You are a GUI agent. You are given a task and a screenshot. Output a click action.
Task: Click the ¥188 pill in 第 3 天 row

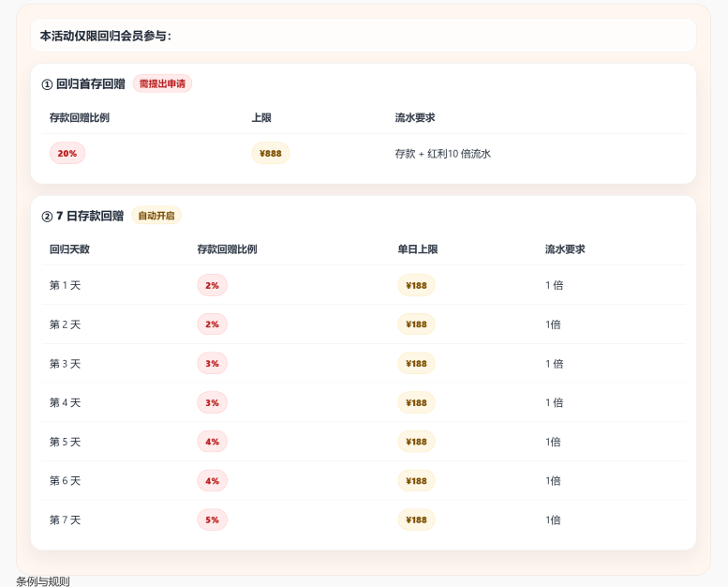416,364
